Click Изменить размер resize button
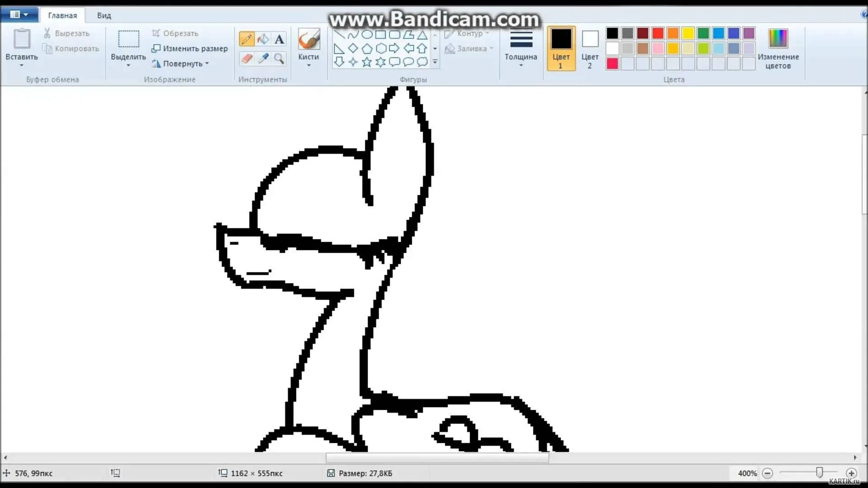 click(190, 48)
